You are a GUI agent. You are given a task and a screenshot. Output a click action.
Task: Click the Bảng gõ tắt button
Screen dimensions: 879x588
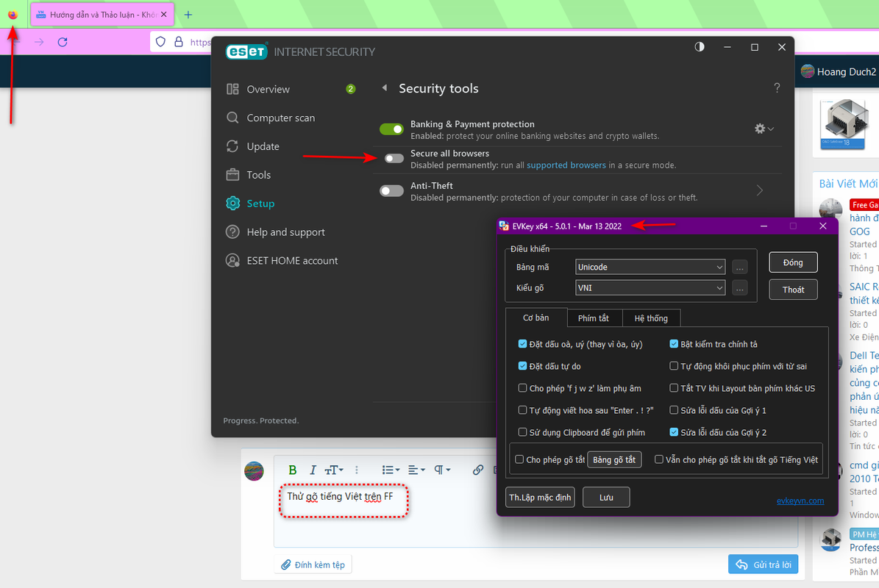(x=614, y=460)
